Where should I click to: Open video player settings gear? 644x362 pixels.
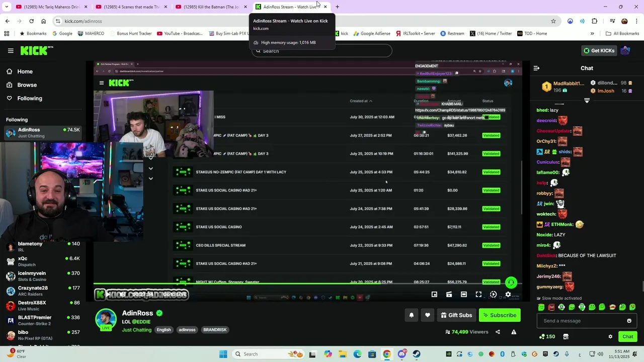pos(508,294)
